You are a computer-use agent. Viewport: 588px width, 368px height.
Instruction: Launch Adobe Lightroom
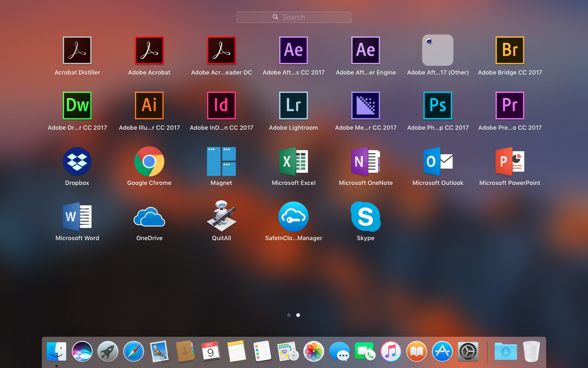pos(294,105)
